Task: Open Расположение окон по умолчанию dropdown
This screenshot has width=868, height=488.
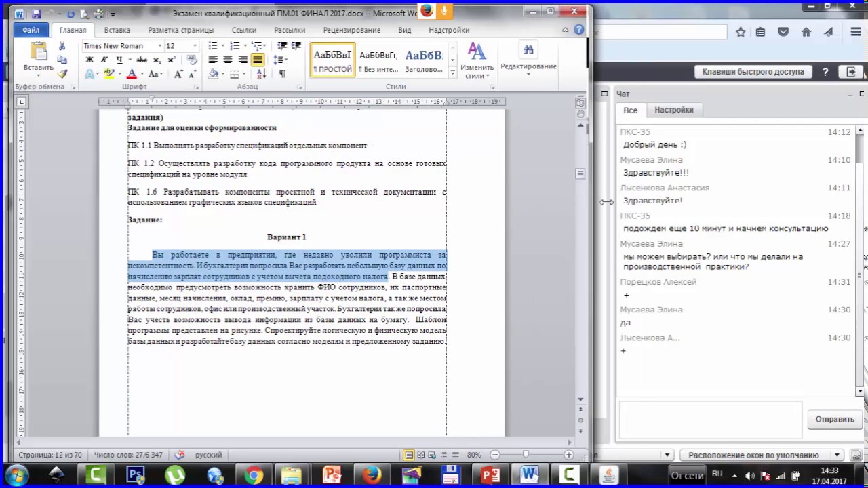Action: (x=763, y=455)
